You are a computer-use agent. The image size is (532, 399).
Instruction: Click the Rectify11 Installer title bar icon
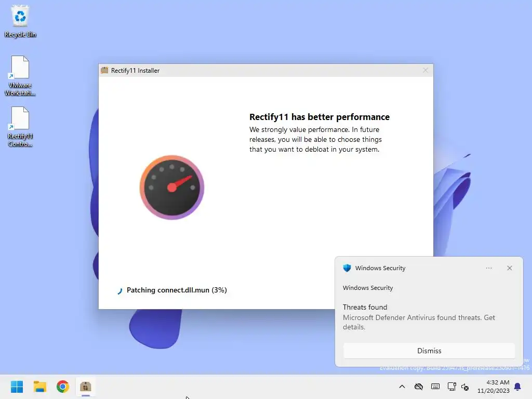pos(104,70)
